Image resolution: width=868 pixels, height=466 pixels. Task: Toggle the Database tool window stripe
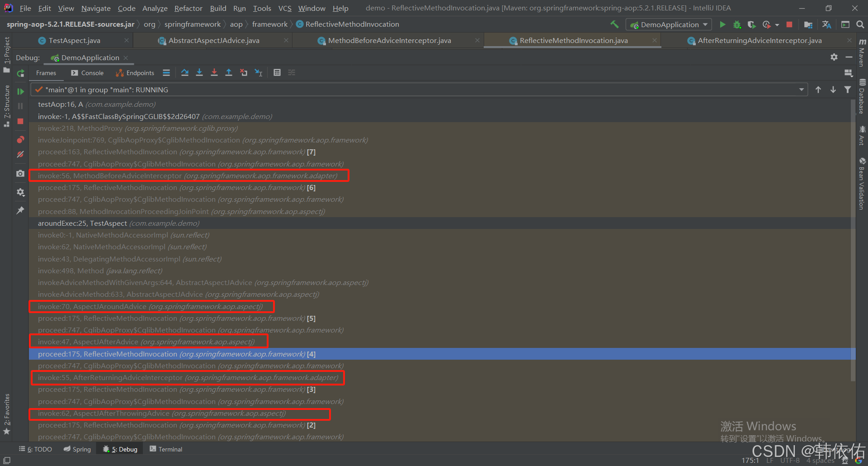[862, 96]
